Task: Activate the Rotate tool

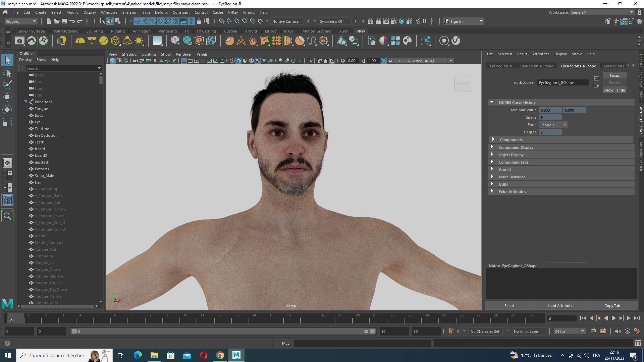Action: [7, 110]
